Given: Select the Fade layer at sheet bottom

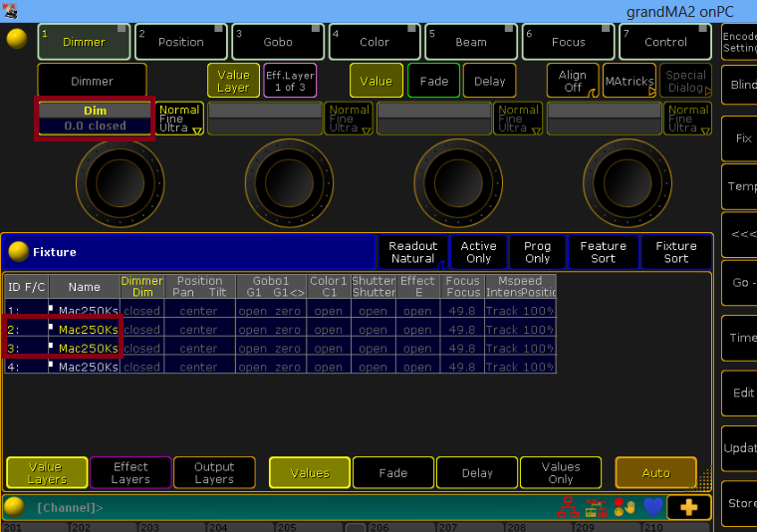Looking at the screenshot, I should tap(393, 472).
